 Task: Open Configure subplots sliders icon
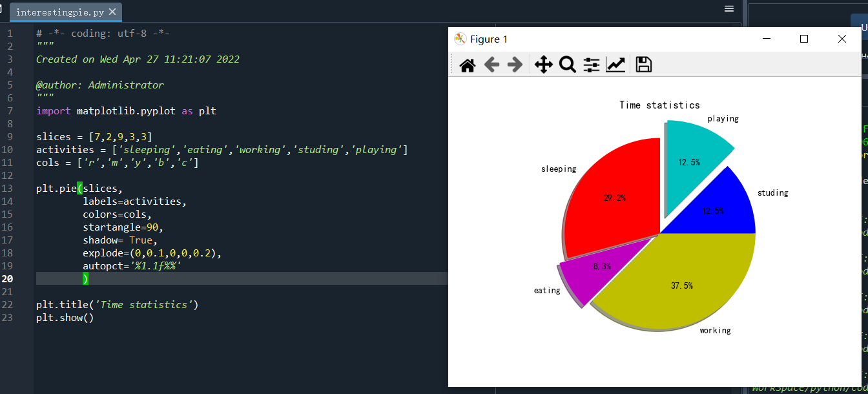pyautogui.click(x=592, y=65)
